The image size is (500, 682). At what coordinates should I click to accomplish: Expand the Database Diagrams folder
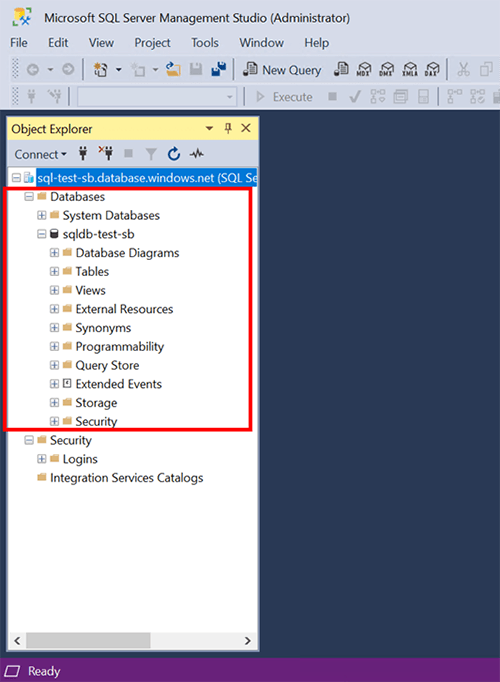54,253
